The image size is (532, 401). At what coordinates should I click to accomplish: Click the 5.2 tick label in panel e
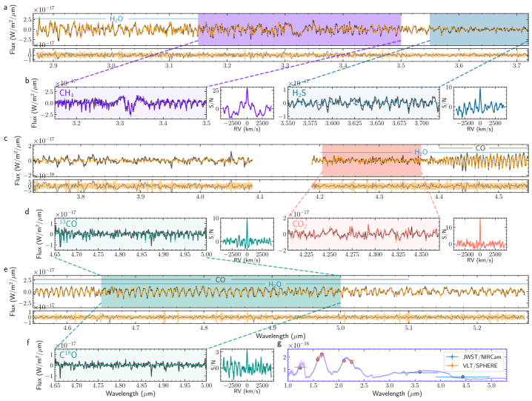(477, 328)
